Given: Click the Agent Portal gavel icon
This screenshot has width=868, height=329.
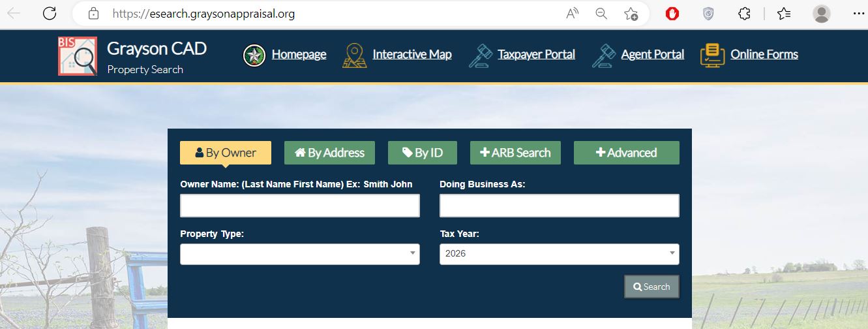Looking at the screenshot, I should pos(603,55).
